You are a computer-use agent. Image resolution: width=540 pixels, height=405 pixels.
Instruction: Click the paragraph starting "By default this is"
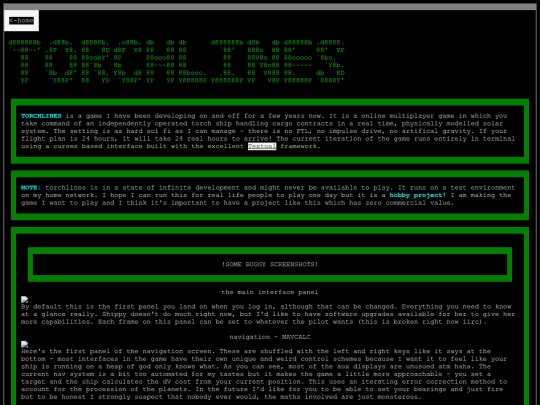pos(268,314)
